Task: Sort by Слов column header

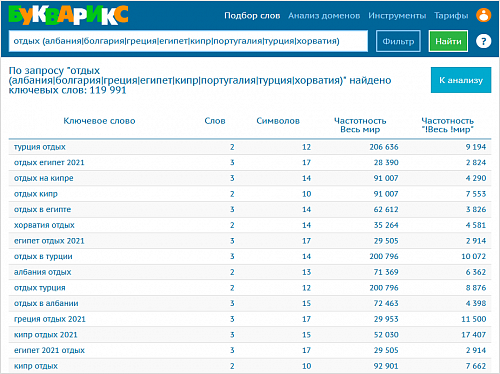Action: [x=215, y=121]
